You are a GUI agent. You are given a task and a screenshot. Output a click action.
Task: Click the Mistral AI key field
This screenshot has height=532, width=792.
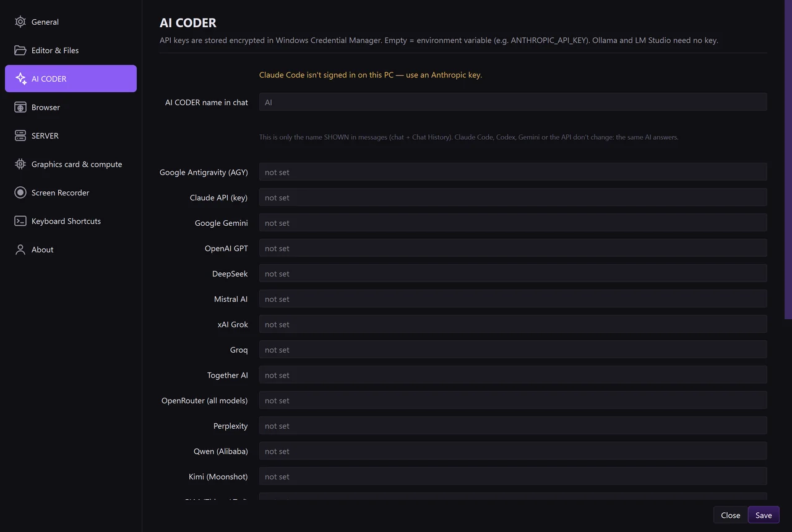(x=513, y=299)
